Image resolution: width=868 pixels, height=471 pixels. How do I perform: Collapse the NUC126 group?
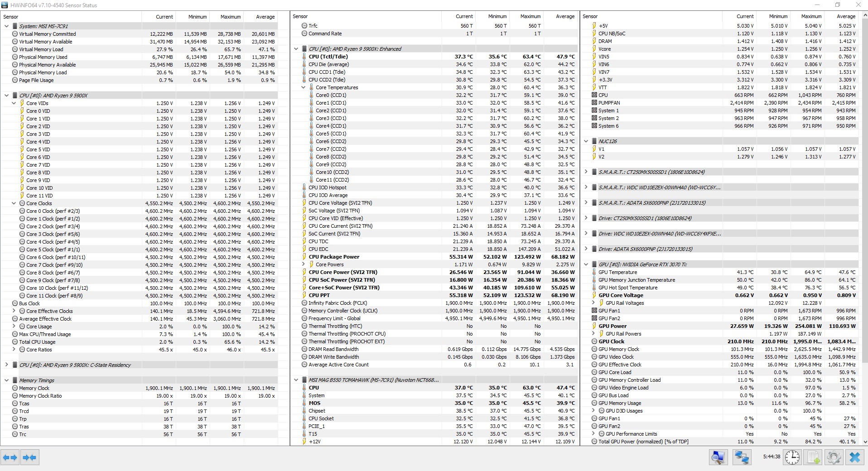pos(586,141)
